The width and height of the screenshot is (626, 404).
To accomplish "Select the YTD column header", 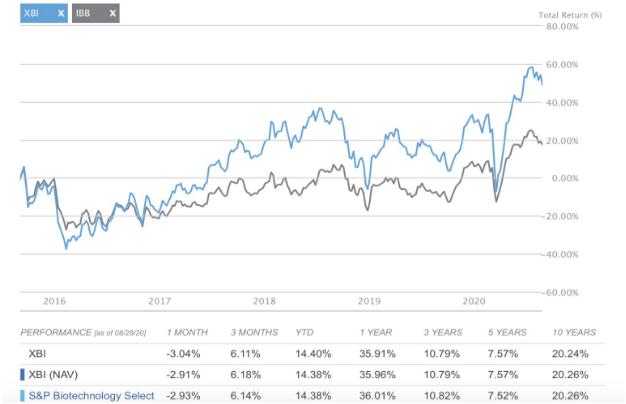I will pos(306,331).
